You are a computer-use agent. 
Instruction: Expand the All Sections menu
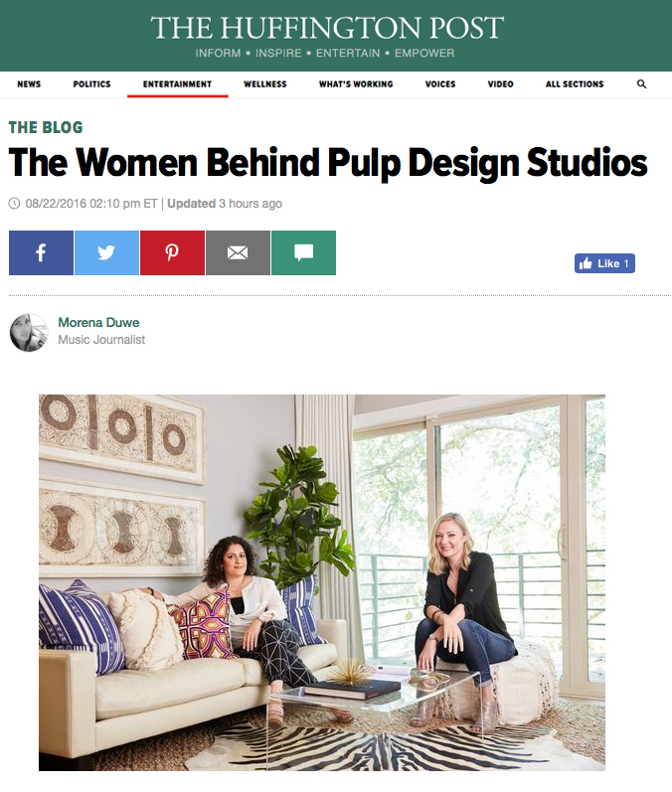(x=575, y=84)
